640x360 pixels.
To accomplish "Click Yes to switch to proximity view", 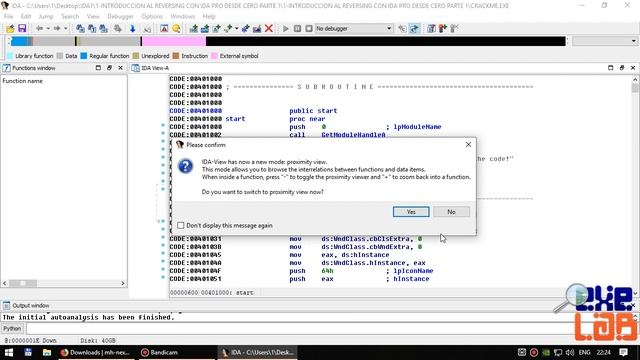I will (x=411, y=212).
